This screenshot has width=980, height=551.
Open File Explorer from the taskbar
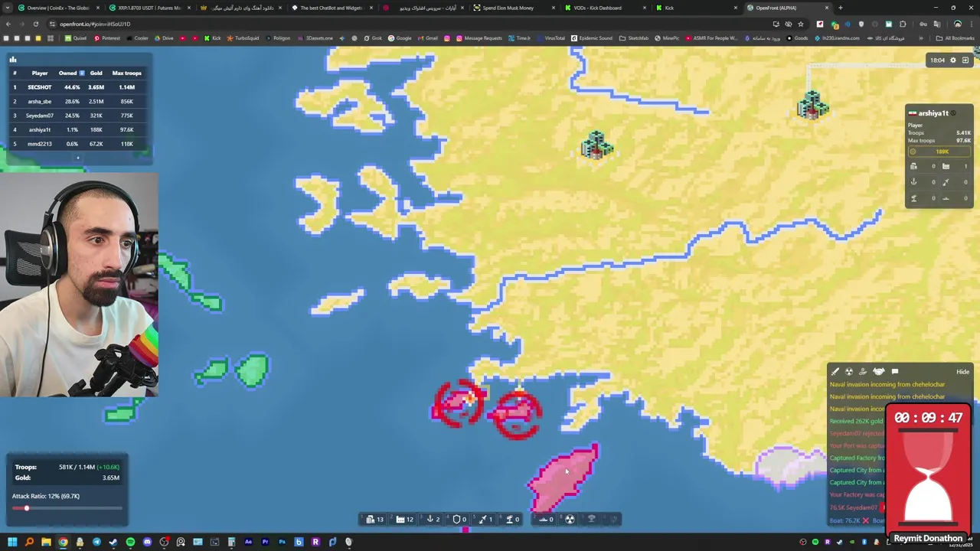[46, 542]
